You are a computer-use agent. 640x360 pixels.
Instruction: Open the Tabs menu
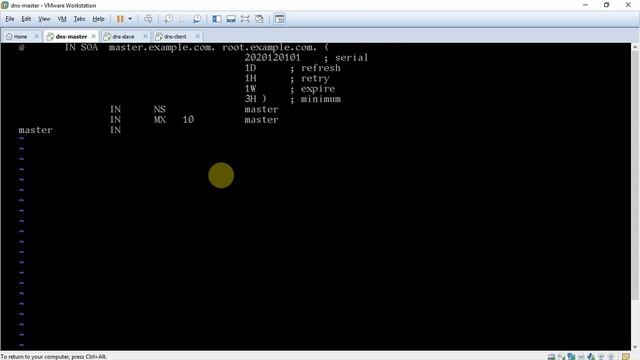79,19
